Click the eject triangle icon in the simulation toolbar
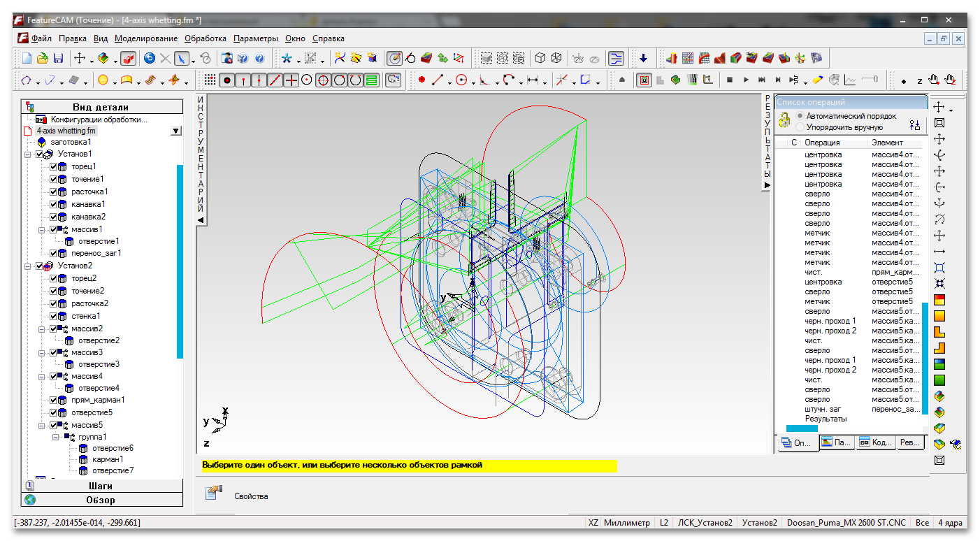 click(x=622, y=80)
